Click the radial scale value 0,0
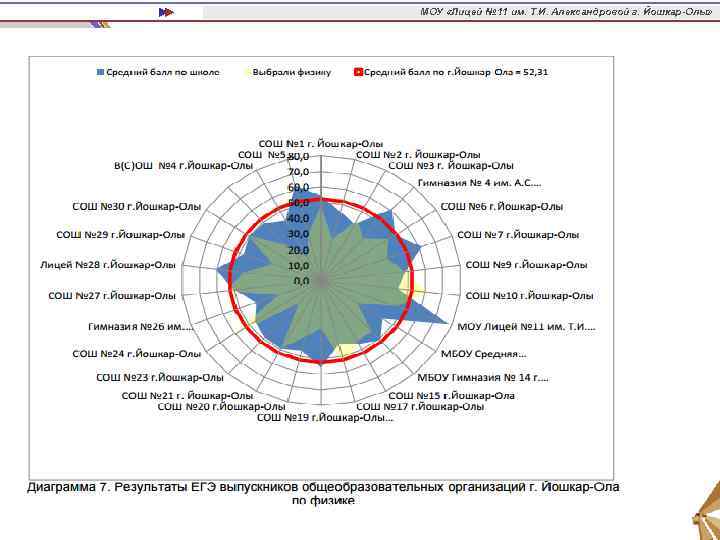 (x=301, y=281)
